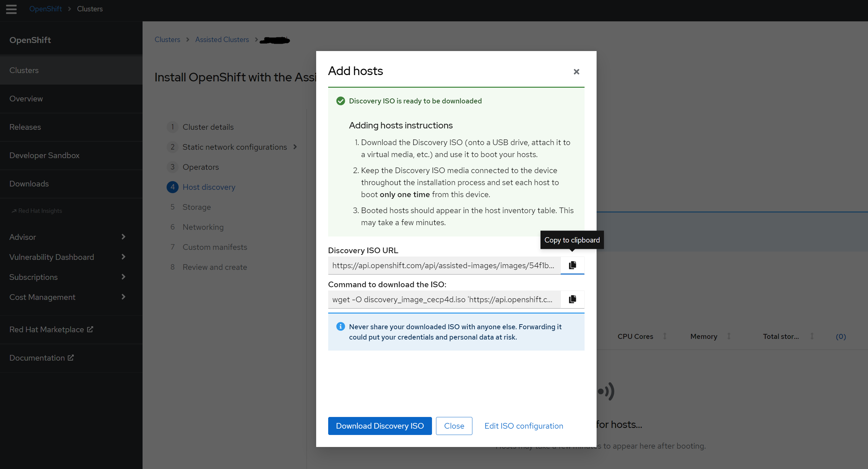
Task: Open the hamburger navigation menu
Action: click(x=11, y=9)
